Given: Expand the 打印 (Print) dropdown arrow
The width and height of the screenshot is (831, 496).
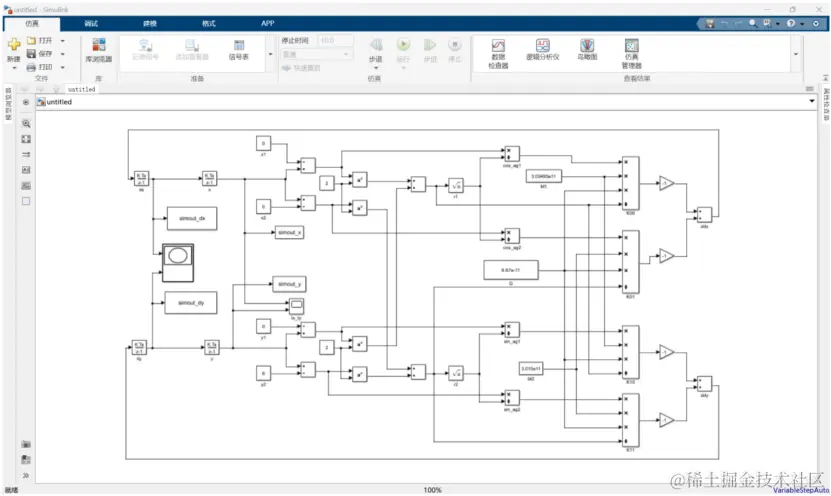Looking at the screenshot, I should (63, 67).
